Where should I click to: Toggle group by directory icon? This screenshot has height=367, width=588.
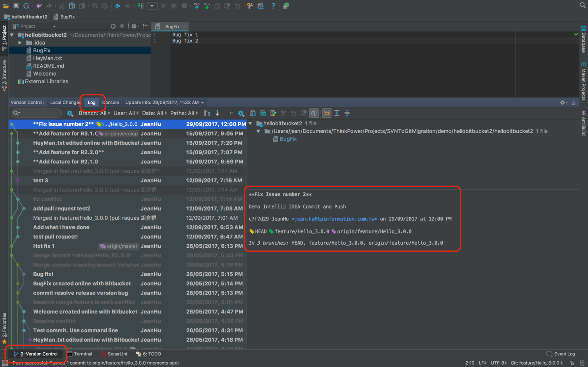327,113
